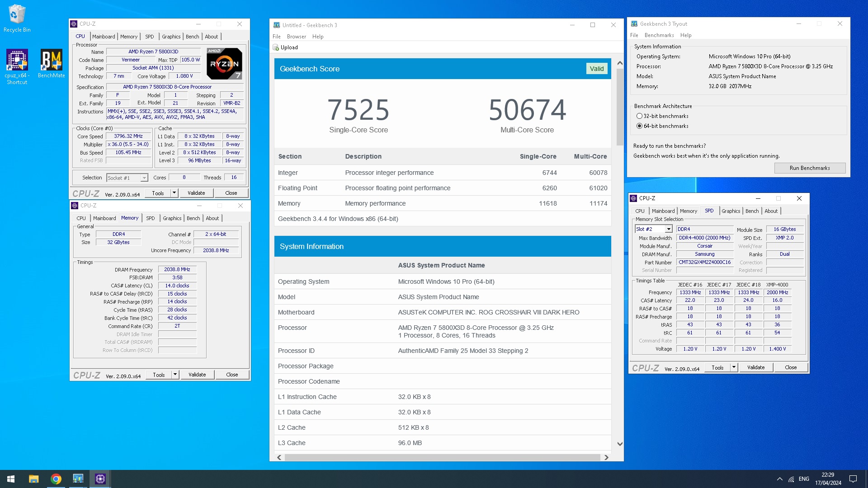Open Help menu in Geekbench 3 Tryout
The width and height of the screenshot is (868, 488).
click(x=686, y=35)
